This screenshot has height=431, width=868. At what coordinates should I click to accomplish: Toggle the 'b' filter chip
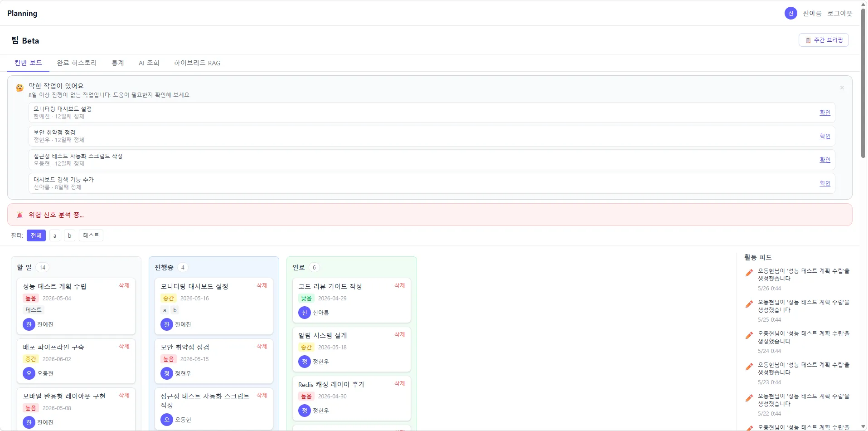69,235
